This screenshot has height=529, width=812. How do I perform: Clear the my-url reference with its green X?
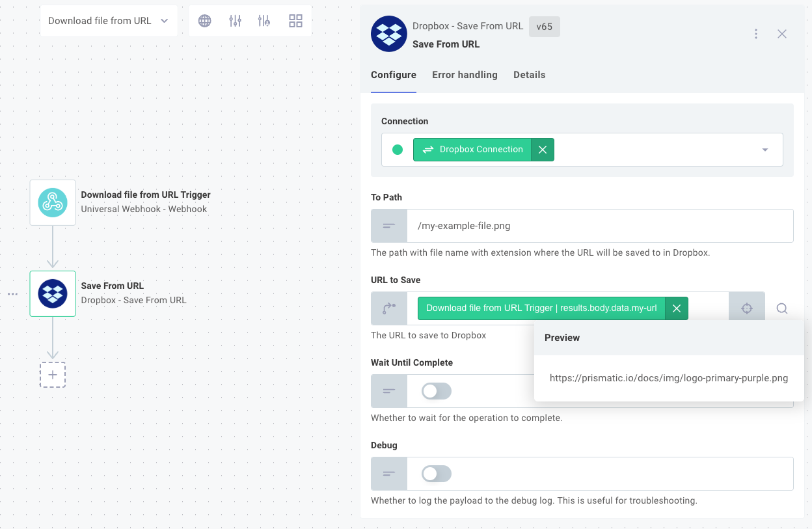[676, 308]
